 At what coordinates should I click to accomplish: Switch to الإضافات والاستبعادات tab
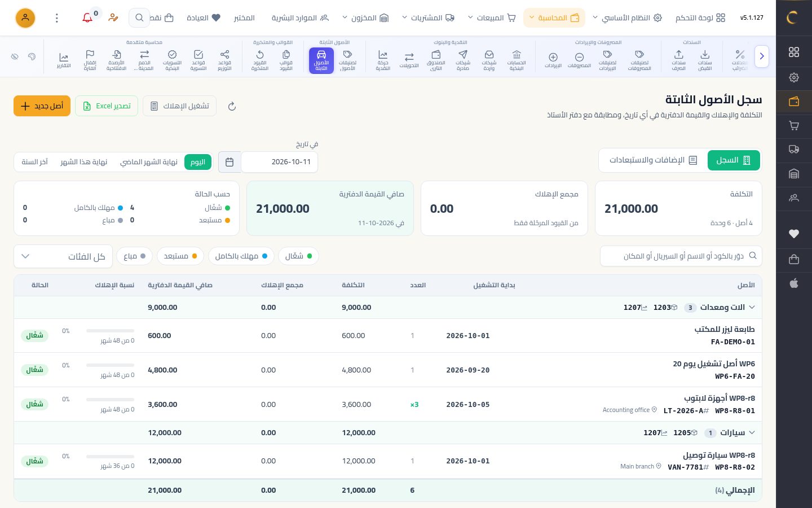(653, 160)
